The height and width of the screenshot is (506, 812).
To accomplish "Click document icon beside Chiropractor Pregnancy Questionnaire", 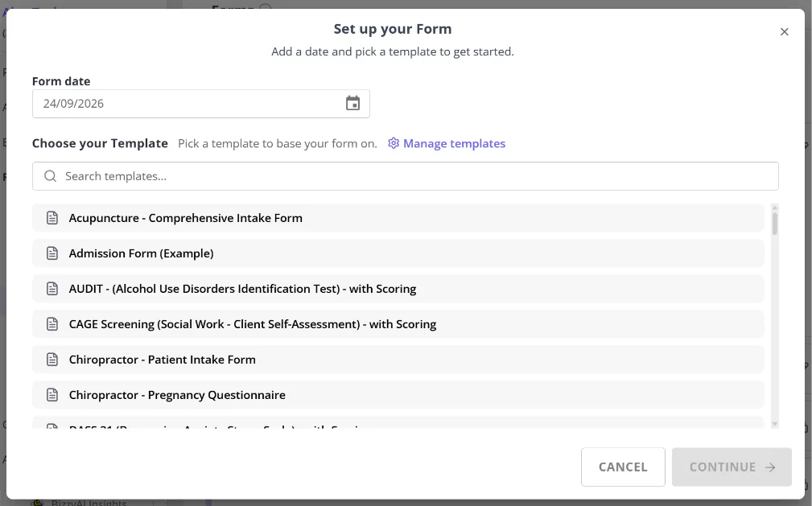I will click(52, 395).
